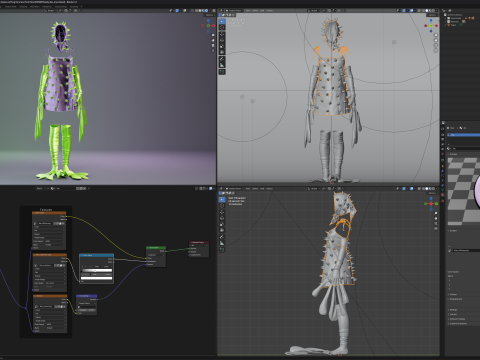Open the blue wrench Modifiers properties tab

click(443, 171)
